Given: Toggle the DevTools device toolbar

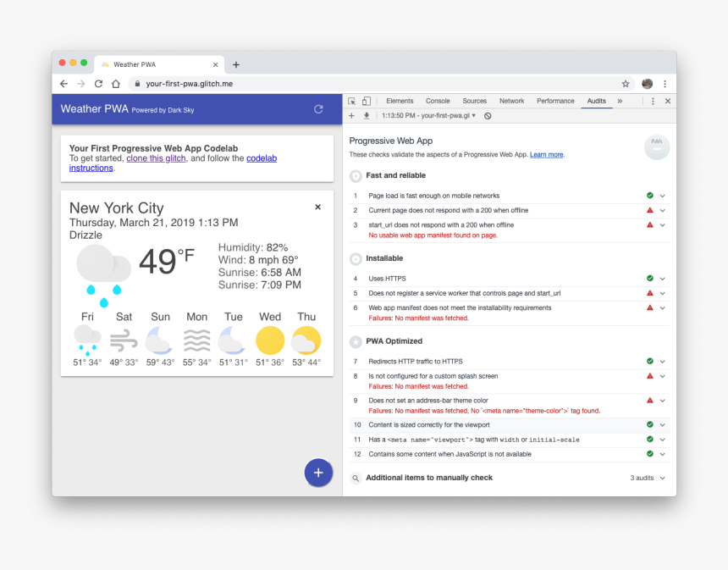Looking at the screenshot, I should 367,101.
